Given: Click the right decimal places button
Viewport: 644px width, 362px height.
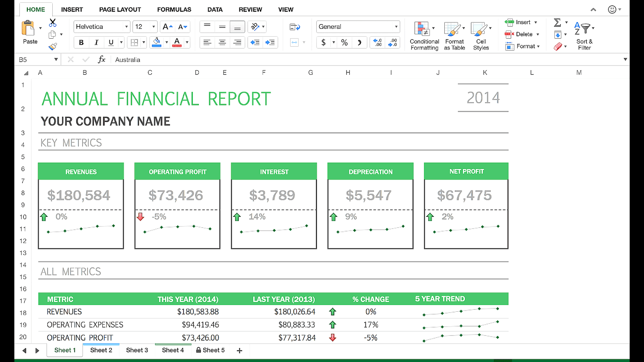Looking at the screenshot, I should (392, 42).
